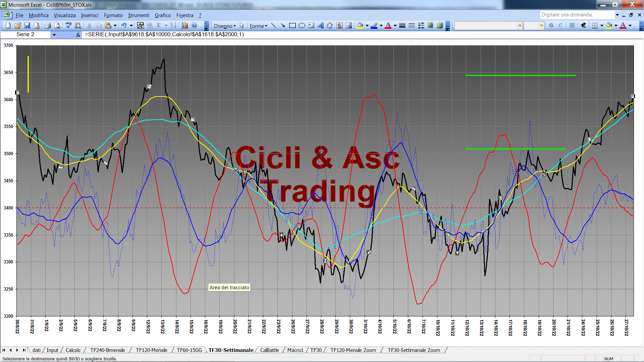
Task: Click the Print icon
Action: pos(48,25)
